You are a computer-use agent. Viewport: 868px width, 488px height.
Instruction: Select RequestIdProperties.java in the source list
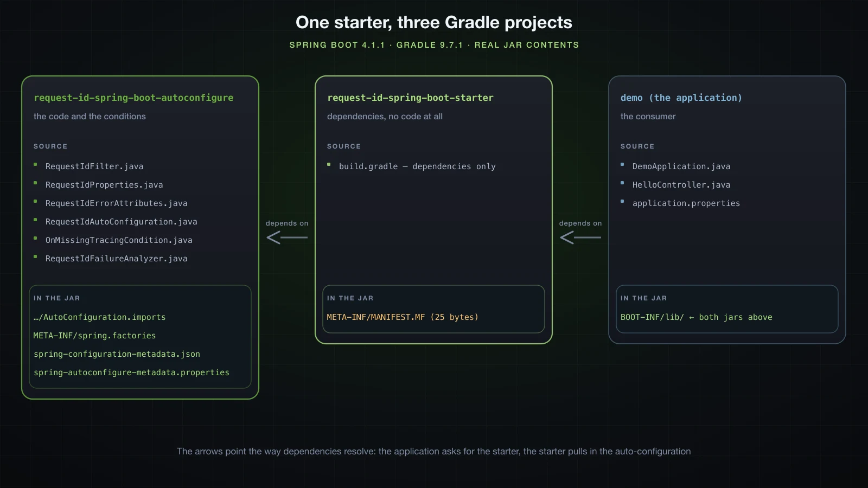(x=104, y=185)
